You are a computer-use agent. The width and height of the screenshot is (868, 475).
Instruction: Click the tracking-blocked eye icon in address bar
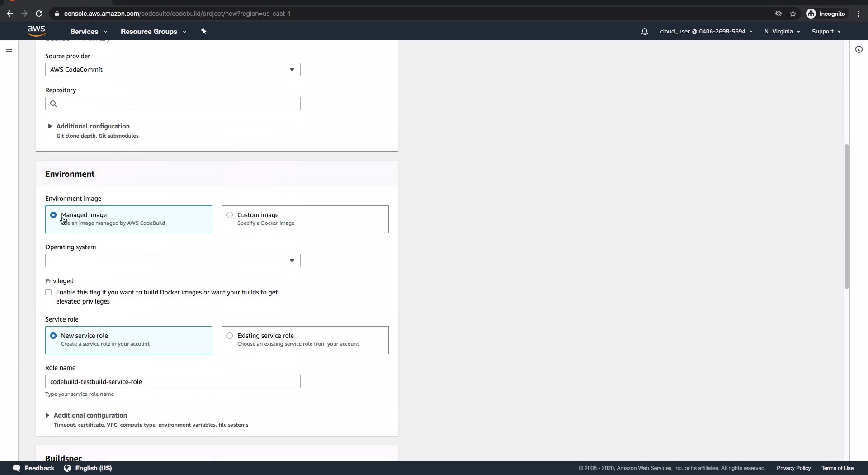(x=778, y=14)
